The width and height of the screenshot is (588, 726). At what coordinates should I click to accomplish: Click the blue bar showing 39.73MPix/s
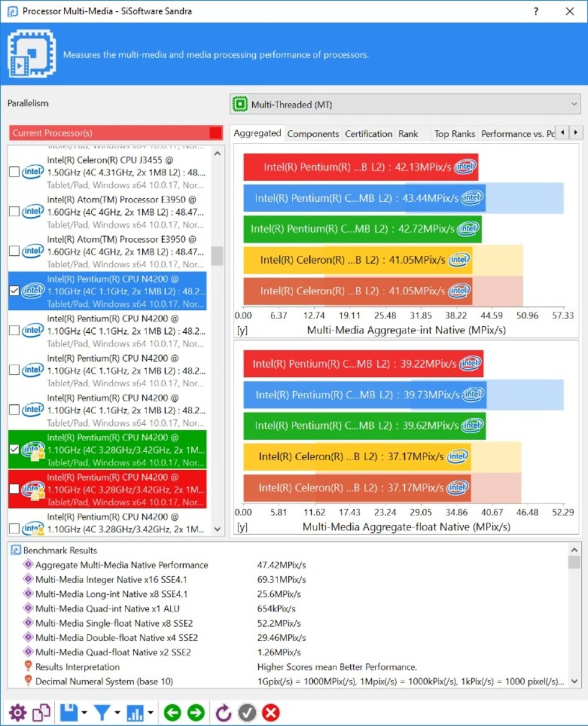[x=365, y=395]
